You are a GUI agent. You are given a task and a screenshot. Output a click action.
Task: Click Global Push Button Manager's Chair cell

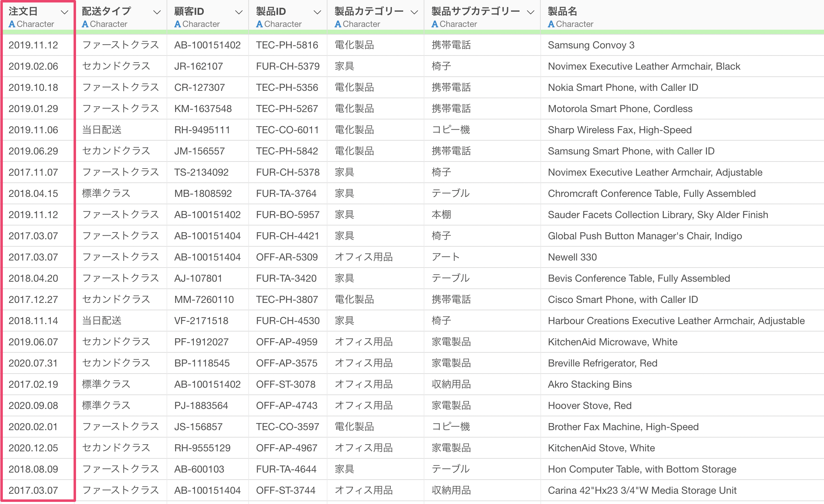[645, 236]
